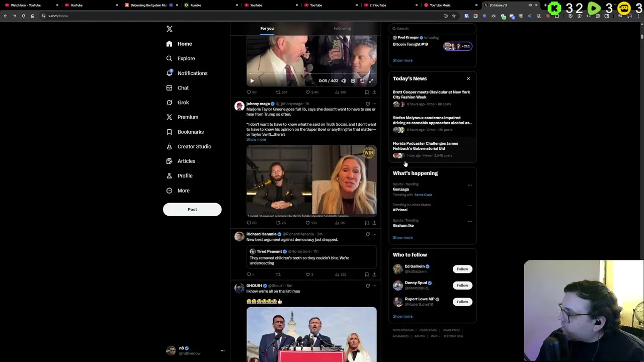The height and width of the screenshot is (362, 644).
Task: Bookmark Richard Hanania's post
Action: (367, 275)
